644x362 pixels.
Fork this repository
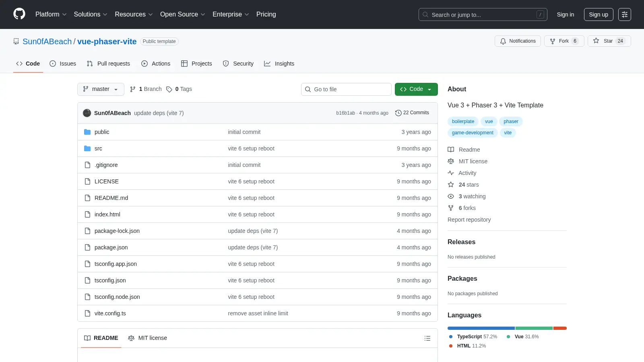tap(564, 41)
